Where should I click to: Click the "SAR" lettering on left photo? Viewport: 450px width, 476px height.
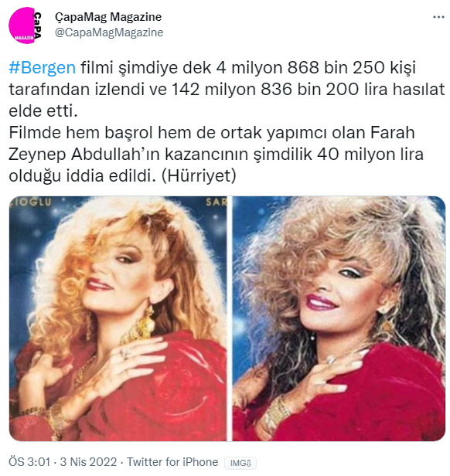coord(216,202)
